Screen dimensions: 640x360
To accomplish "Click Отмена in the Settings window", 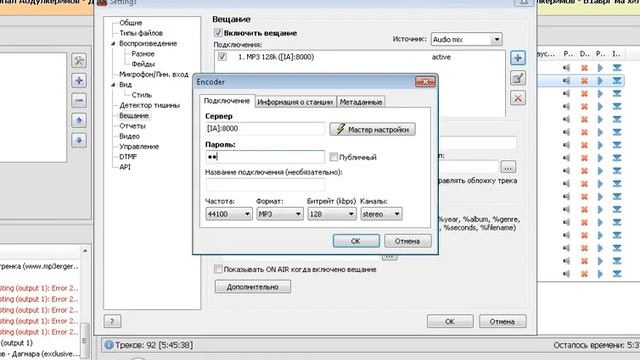I will (502, 321).
